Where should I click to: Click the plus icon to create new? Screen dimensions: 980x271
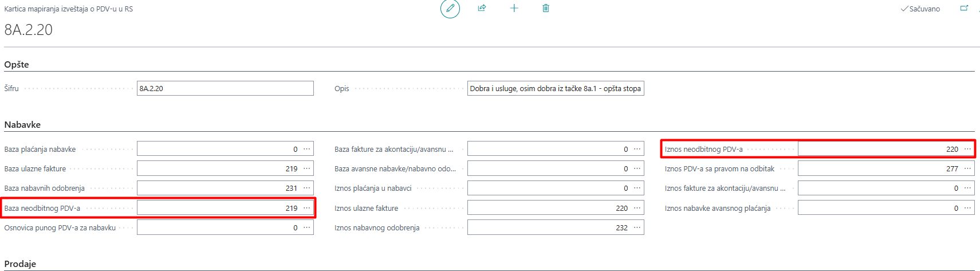pos(514,8)
